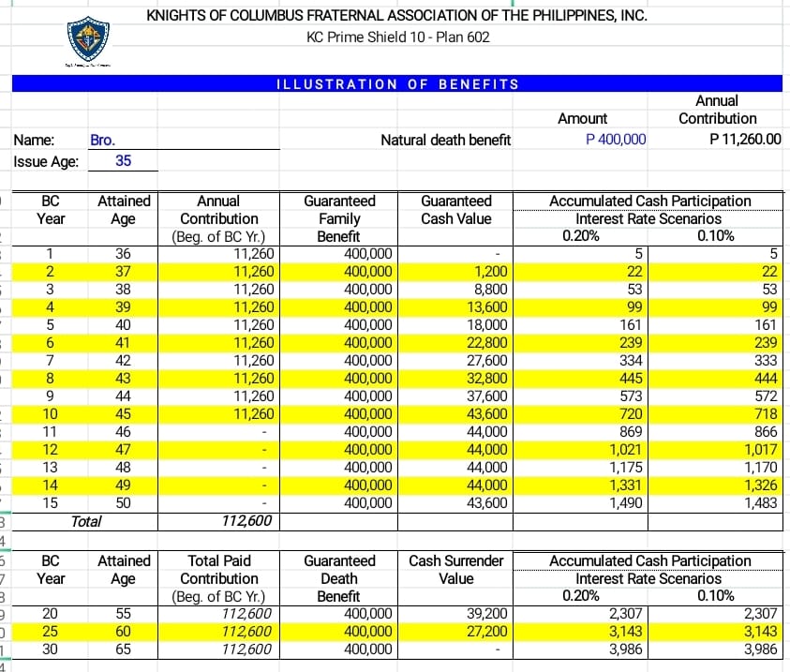Click the accumulated value '1,326'
Viewport: 790px width, 672px height.
[x=761, y=485]
